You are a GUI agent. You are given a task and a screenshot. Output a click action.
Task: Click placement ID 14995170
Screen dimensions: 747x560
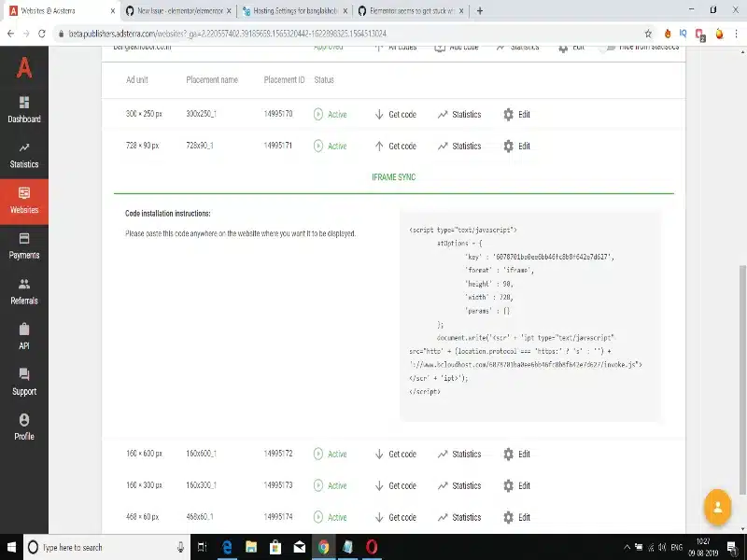[x=278, y=114]
